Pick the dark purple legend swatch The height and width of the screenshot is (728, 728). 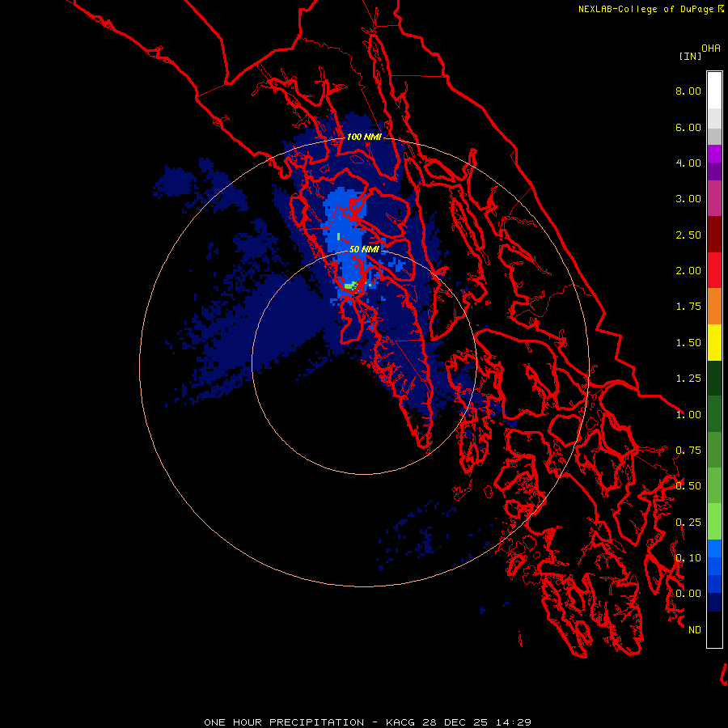(714, 171)
